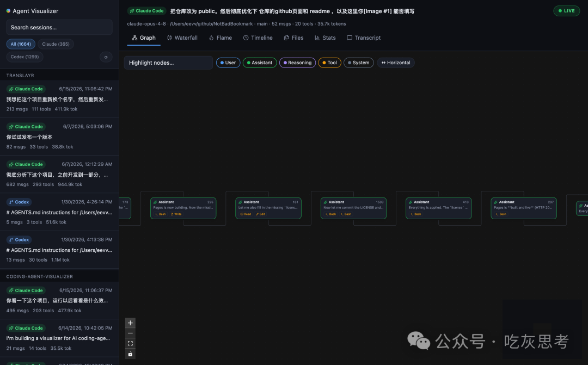Open the Stats tab
This screenshot has width=588, height=365.
click(325, 38)
